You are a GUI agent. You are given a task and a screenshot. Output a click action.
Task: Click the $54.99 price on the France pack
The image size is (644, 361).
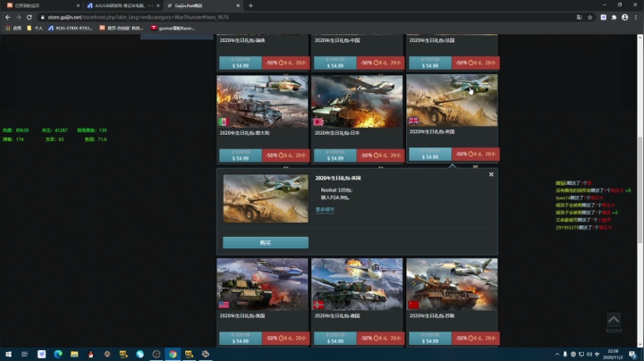coord(430,63)
